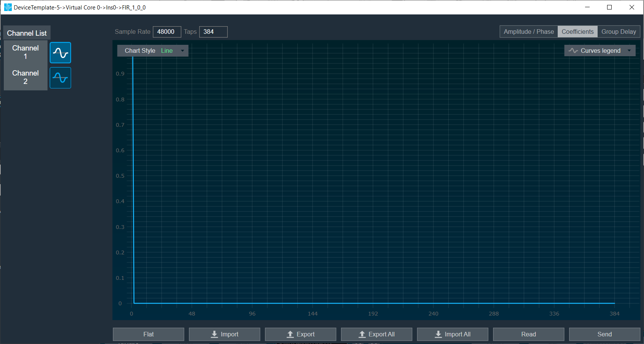Click the 192 x-axis label
The image size is (644, 344).
click(373, 314)
